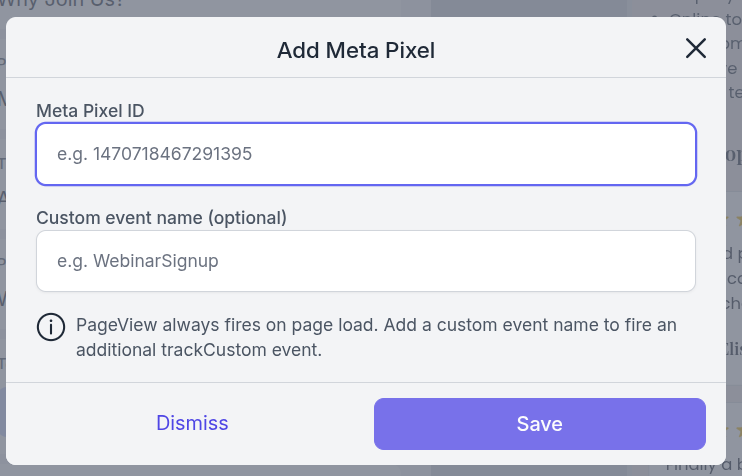Dismiss the Meta Pixel dialog
The height and width of the screenshot is (476, 742).
click(192, 423)
